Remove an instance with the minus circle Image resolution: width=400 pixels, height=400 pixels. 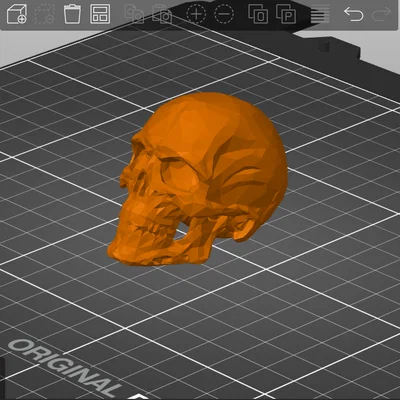[224, 14]
